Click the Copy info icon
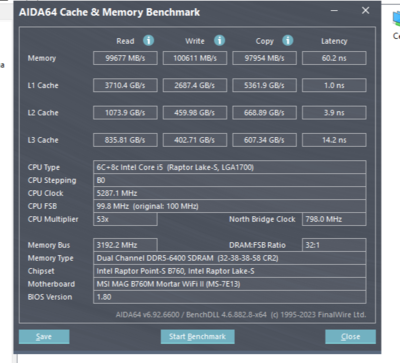Viewport: 400px width, 363px height. tap(288, 41)
